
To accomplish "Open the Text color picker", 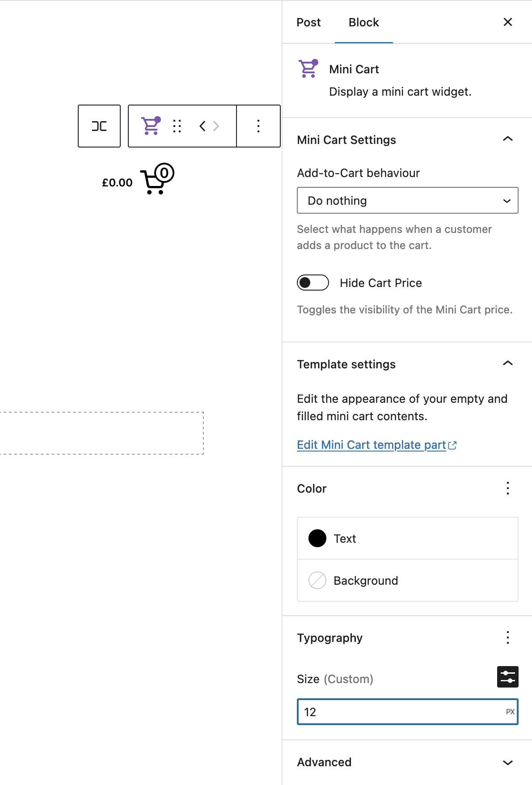I will 318,538.
